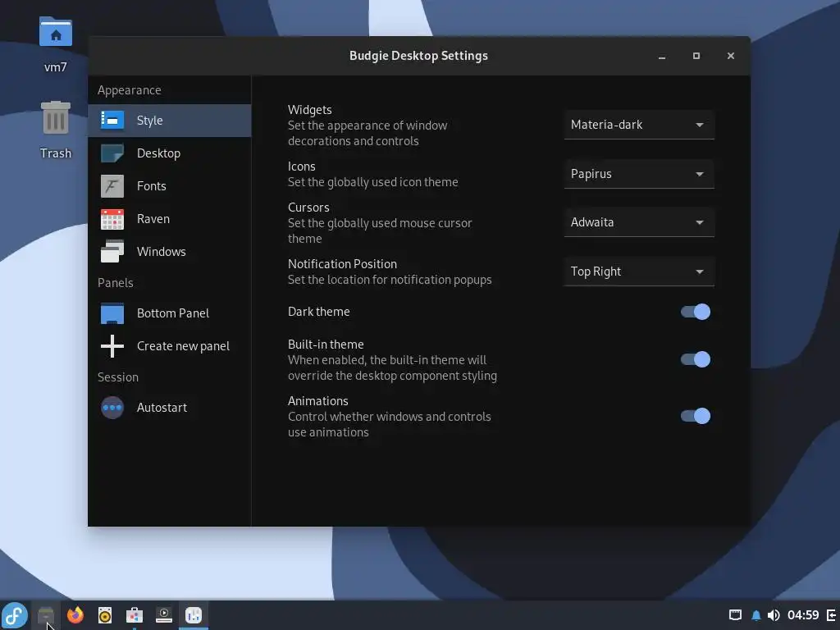The image size is (840, 630).
Task: Open the Raven settings section
Action: point(169,218)
